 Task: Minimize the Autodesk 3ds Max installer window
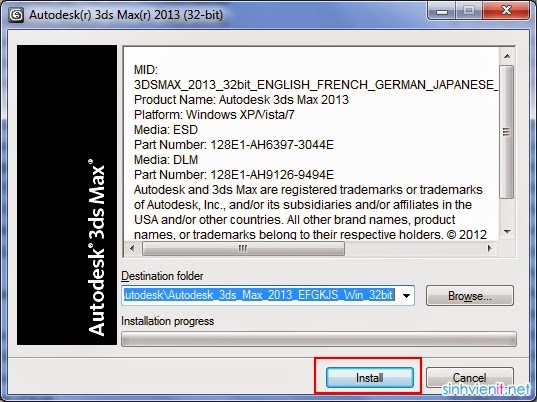point(442,12)
